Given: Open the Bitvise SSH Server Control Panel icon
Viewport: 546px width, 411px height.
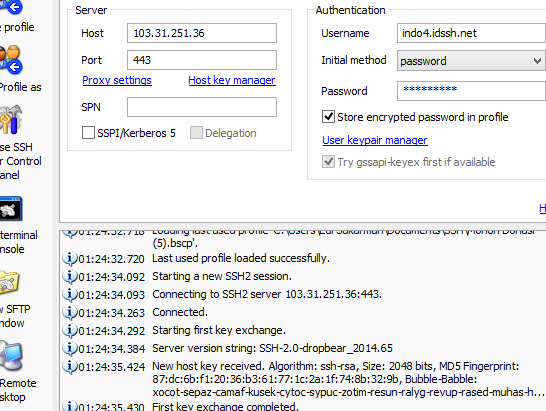Looking at the screenshot, I should 10,120.
